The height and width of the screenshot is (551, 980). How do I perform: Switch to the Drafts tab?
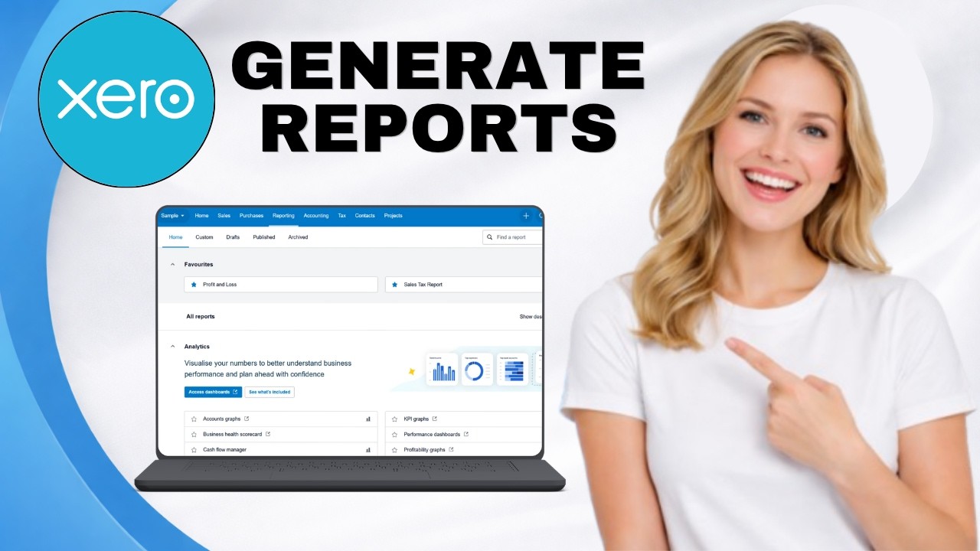point(233,237)
